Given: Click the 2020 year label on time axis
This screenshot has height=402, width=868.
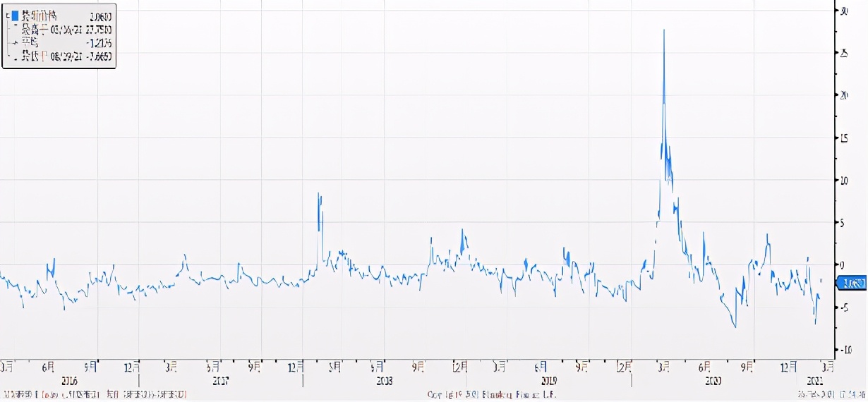Looking at the screenshot, I should point(713,380).
